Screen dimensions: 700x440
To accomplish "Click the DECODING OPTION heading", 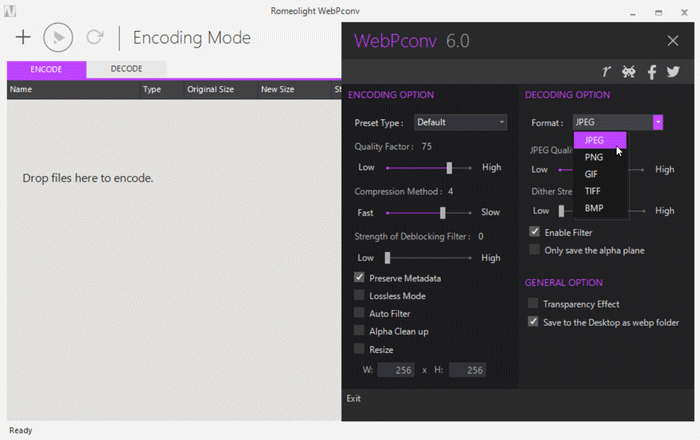I will coord(567,95).
